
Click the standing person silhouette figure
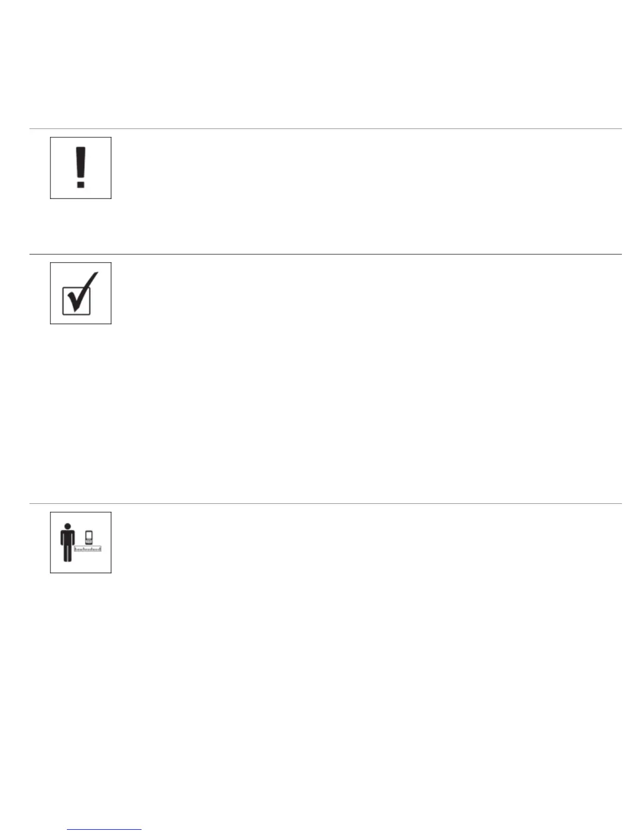click(67, 542)
